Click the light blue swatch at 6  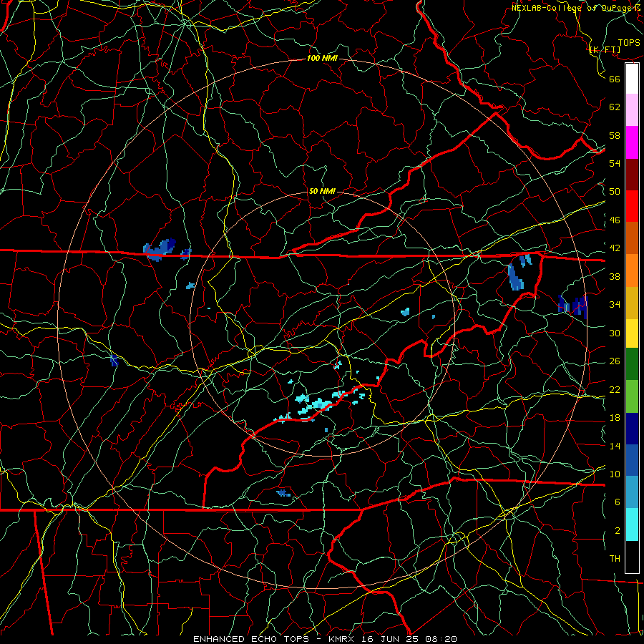coord(632,492)
